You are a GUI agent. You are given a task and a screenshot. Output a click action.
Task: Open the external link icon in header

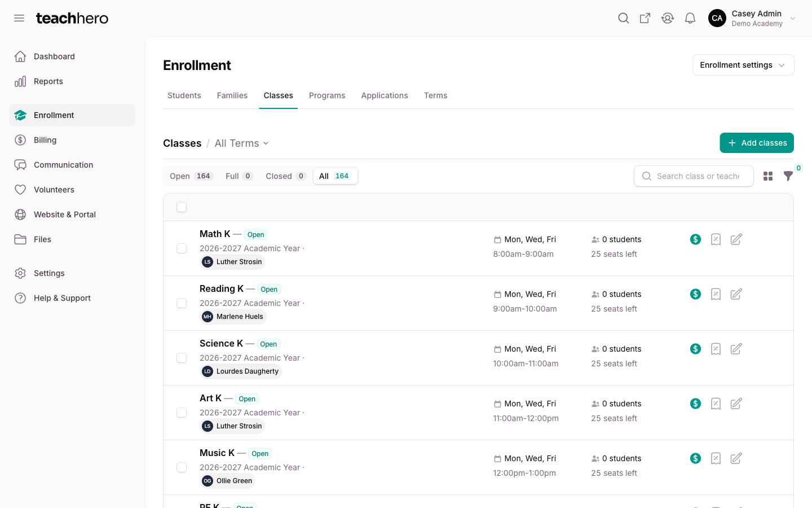645,18
